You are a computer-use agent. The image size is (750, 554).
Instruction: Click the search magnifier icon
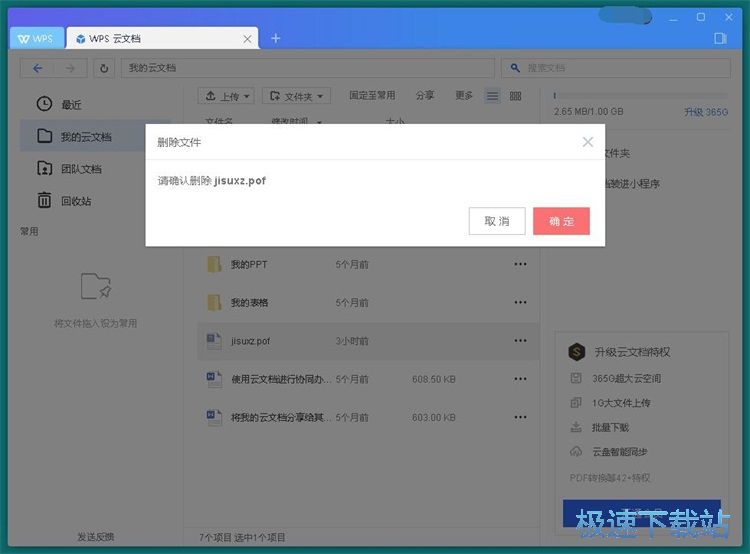515,68
